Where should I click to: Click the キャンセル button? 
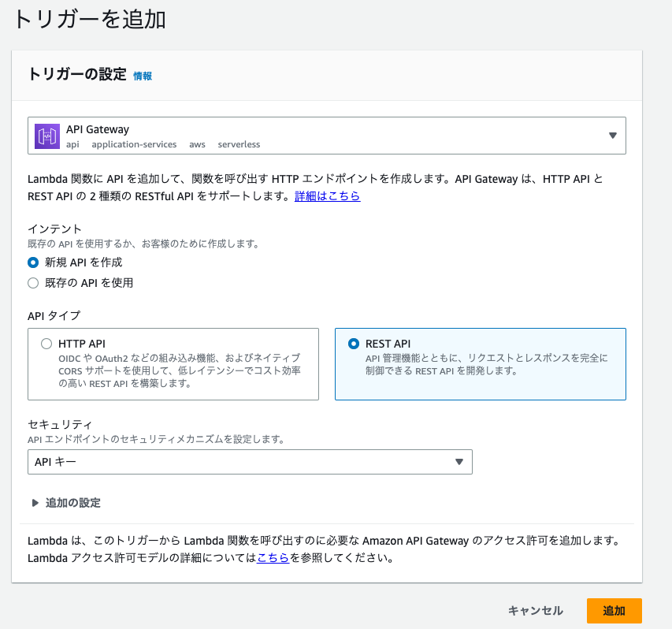(x=535, y=611)
